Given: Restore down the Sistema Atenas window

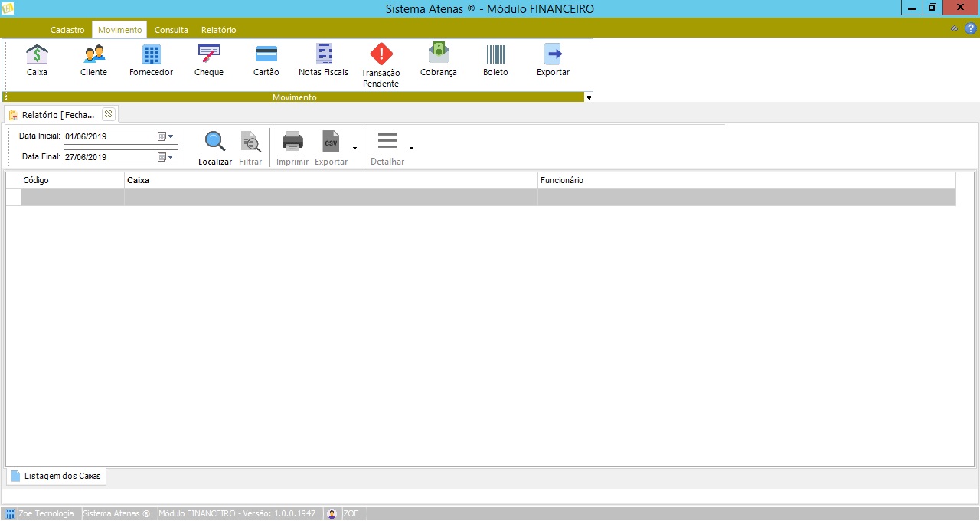Looking at the screenshot, I should click(x=932, y=7).
